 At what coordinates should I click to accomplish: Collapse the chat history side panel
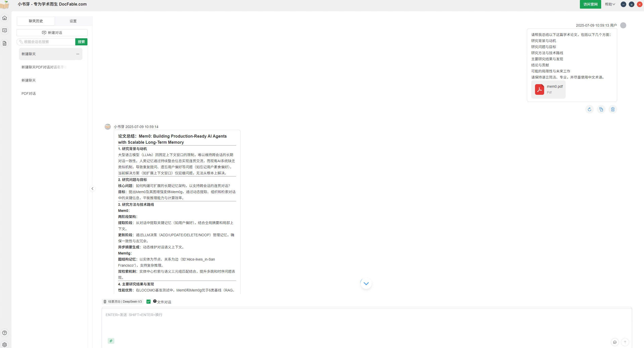(x=93, y=189)
